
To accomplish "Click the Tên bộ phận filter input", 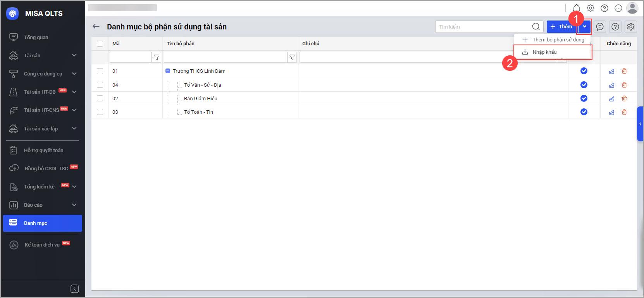I will pyautogui.click(x=226, y=57).
